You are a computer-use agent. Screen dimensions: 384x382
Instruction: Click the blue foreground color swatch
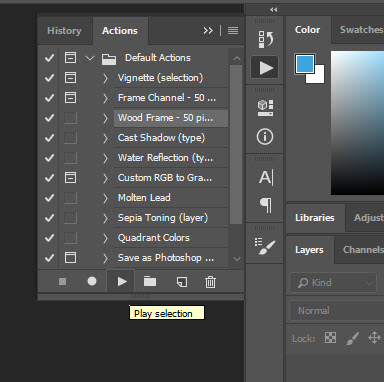click(305, 64)
